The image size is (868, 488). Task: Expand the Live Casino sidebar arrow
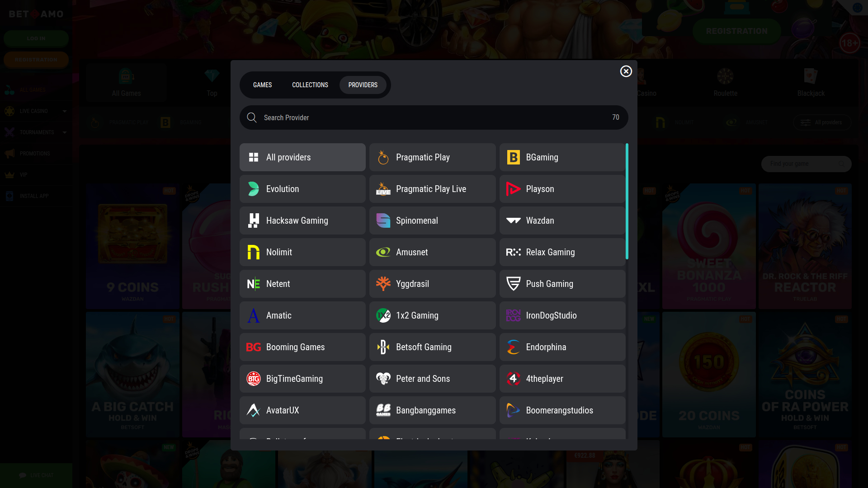65,111
